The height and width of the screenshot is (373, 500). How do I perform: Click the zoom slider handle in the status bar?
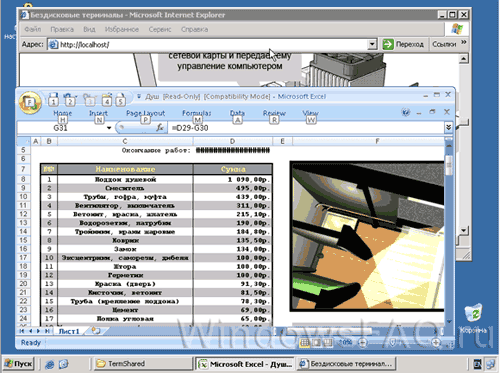(393, 342)
